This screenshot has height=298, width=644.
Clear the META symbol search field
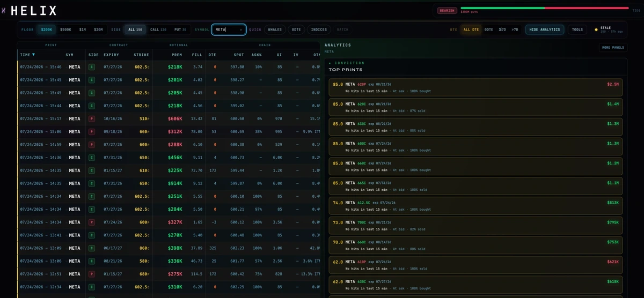pos(241,29)
